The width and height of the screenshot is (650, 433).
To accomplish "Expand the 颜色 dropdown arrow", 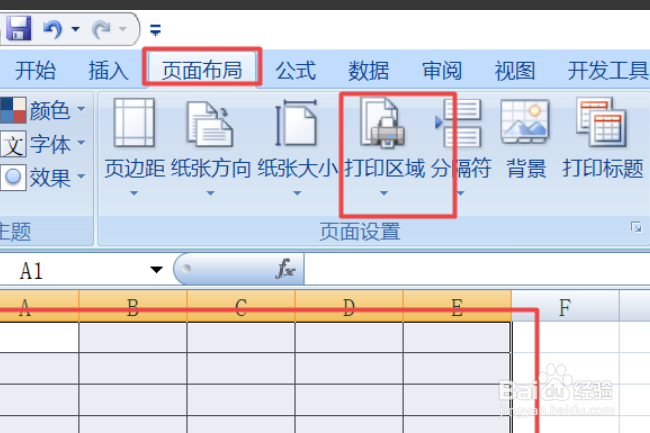I will pyautogui.click(x=81, y=109).
